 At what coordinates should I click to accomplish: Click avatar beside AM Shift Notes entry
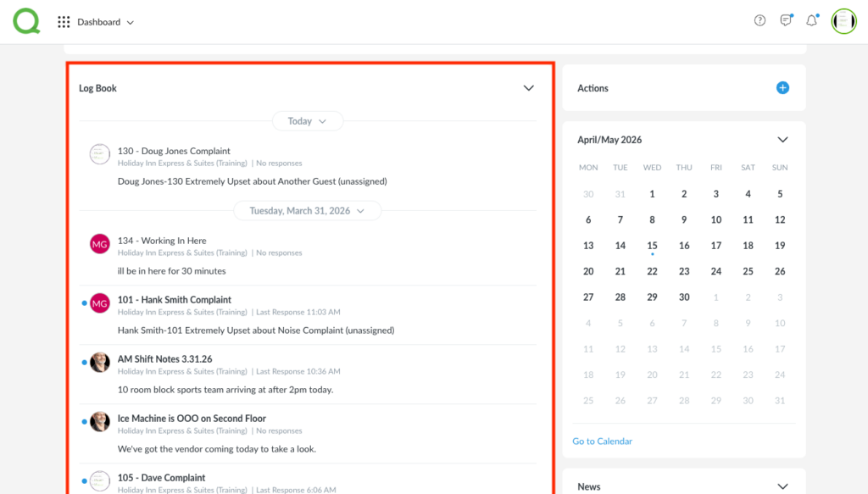[100, 362]
